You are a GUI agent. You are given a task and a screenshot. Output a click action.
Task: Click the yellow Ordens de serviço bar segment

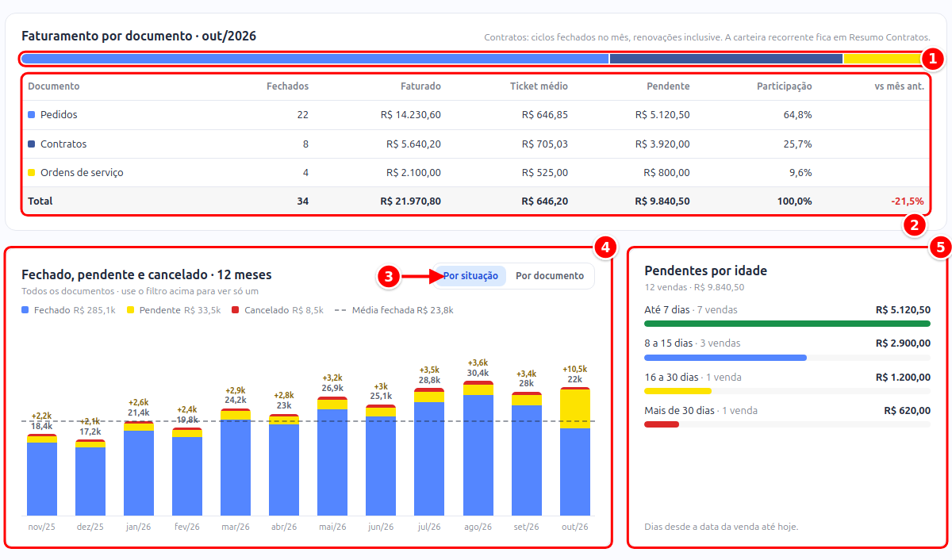tap(886, 59)
